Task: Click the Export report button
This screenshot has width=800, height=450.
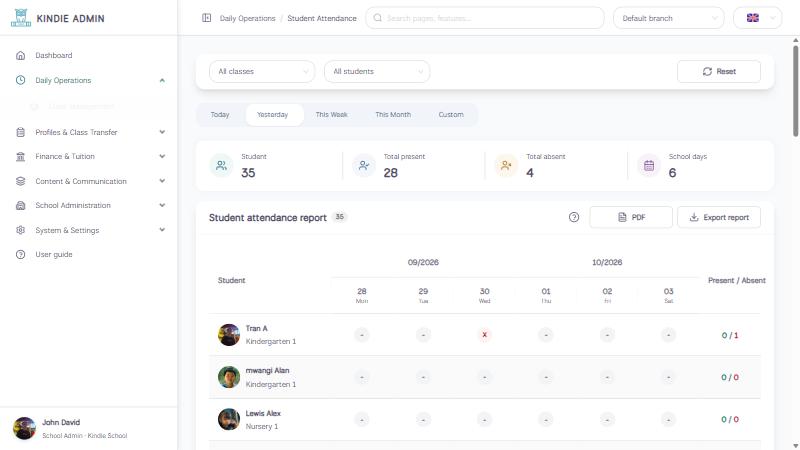Action: tap(719, 217)
